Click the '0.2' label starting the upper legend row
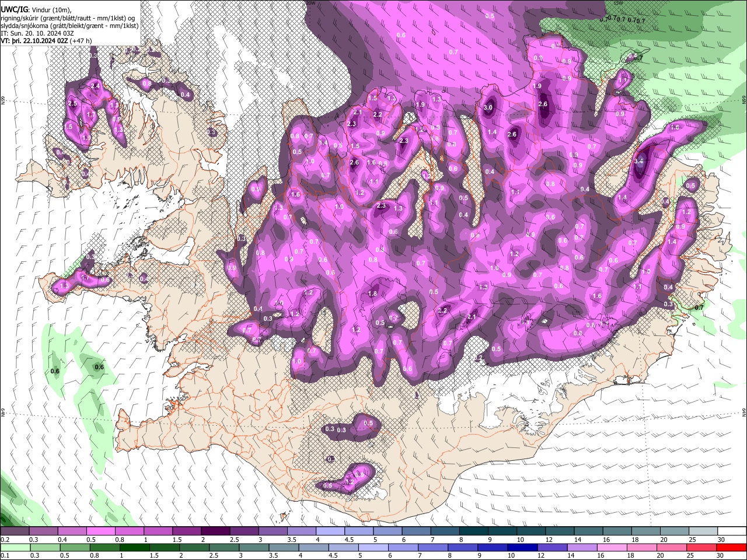Screen dimensions: 747x560 (5, 540)
